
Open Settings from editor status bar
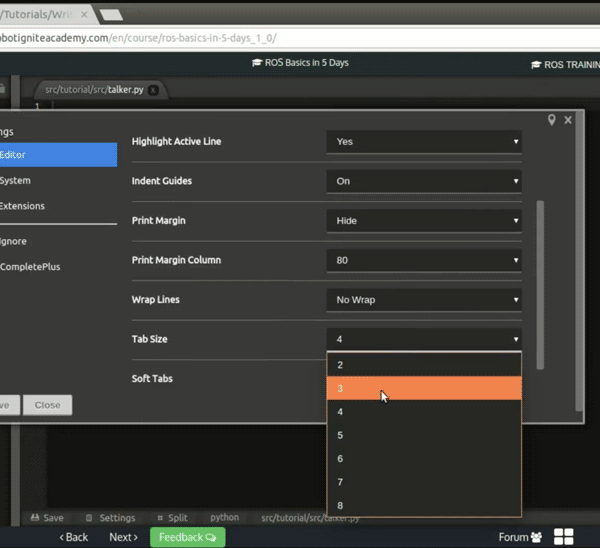coord(111,518)
